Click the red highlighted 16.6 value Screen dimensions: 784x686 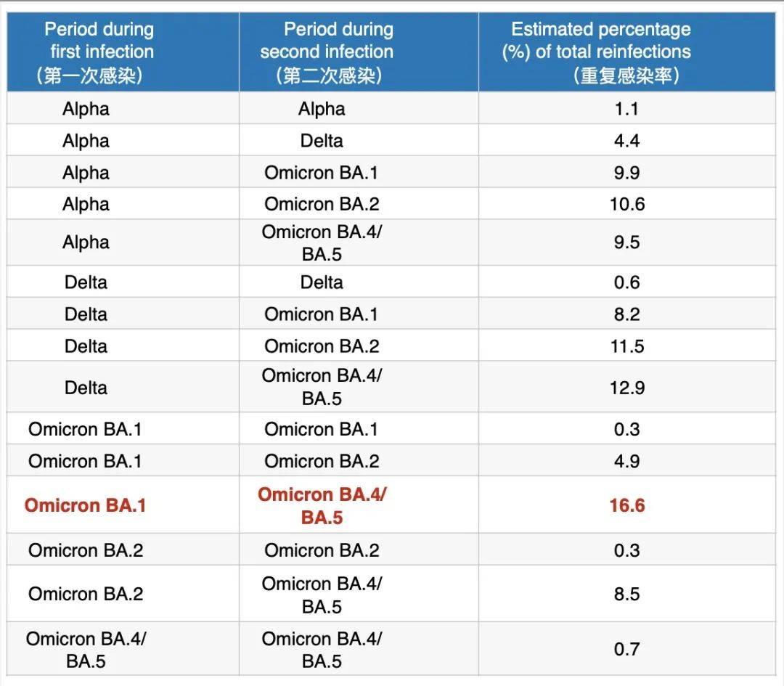[x=626, y=505]
